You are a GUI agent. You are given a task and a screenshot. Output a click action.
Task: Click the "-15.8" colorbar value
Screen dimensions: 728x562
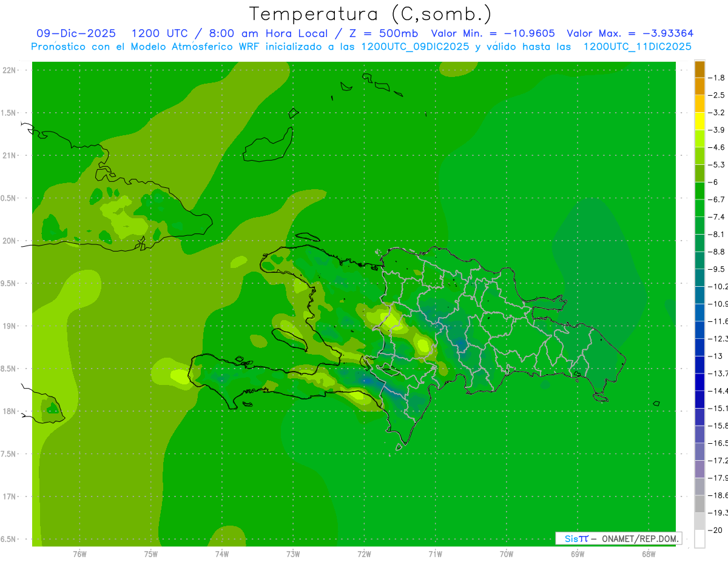click(718, 426)
